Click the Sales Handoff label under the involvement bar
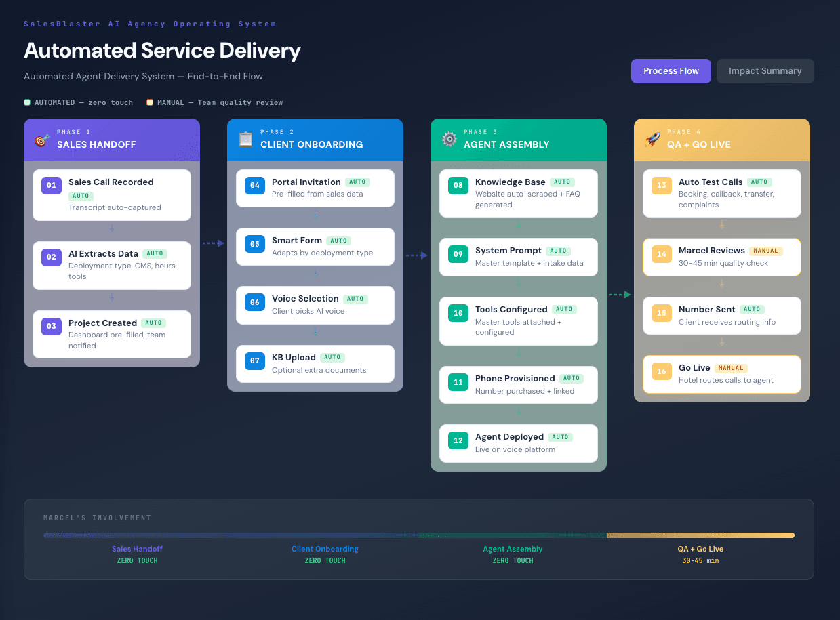 coord(137,549)
